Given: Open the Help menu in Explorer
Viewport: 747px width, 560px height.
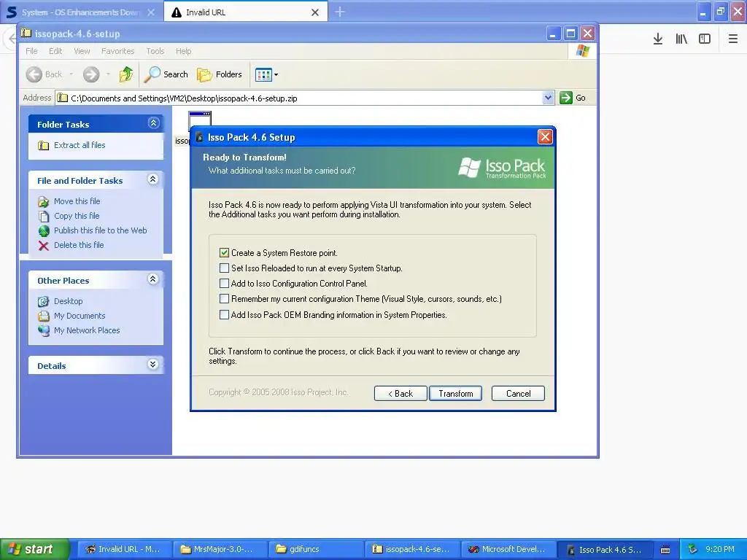Looking at the screenshot, I should pos(183,51).
